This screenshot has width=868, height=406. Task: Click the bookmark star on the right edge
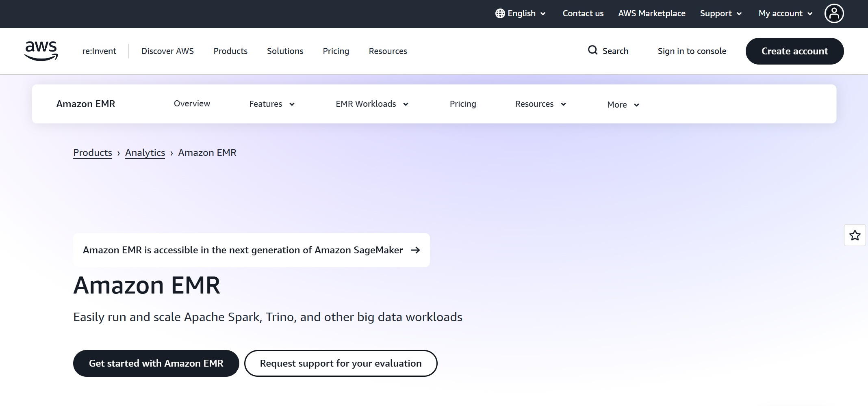pyautogui.click(x=855, y=235)
